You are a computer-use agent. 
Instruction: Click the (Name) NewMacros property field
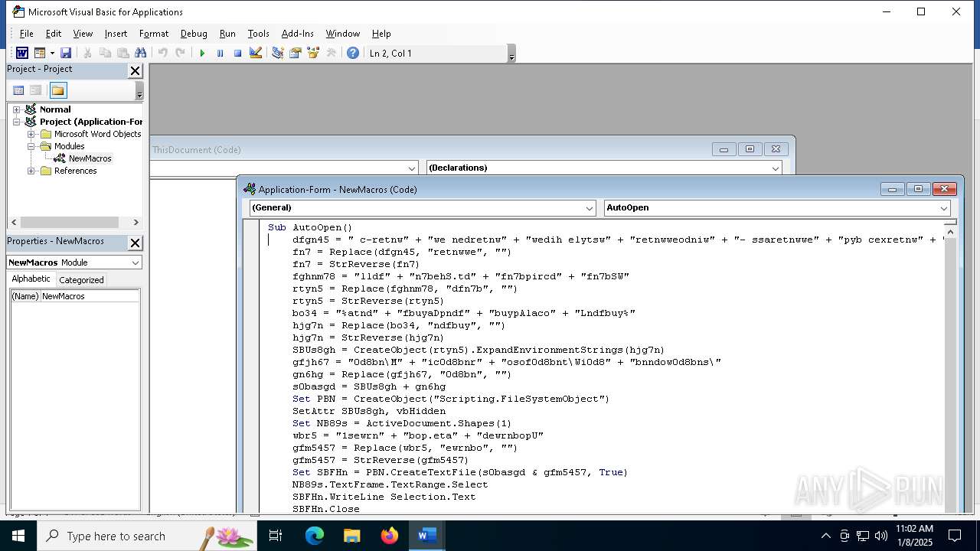click(x=75, y=296)
